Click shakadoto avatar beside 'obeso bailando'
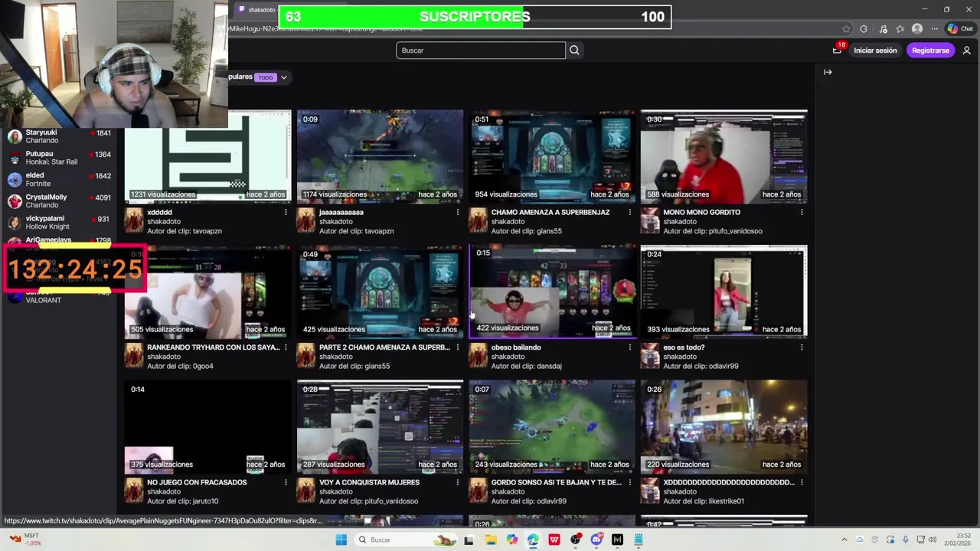Viewport: 980px width, 551px height. click(478, 356)
